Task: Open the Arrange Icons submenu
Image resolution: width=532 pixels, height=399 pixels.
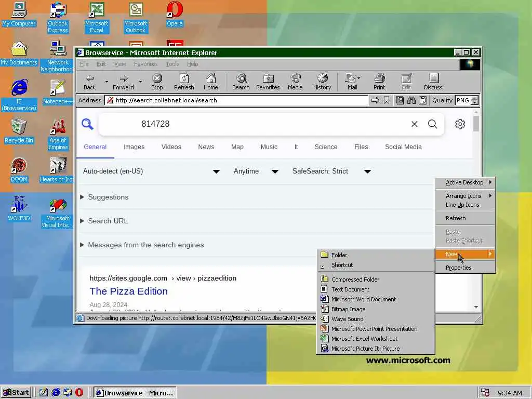Action: tap(465, 196)
